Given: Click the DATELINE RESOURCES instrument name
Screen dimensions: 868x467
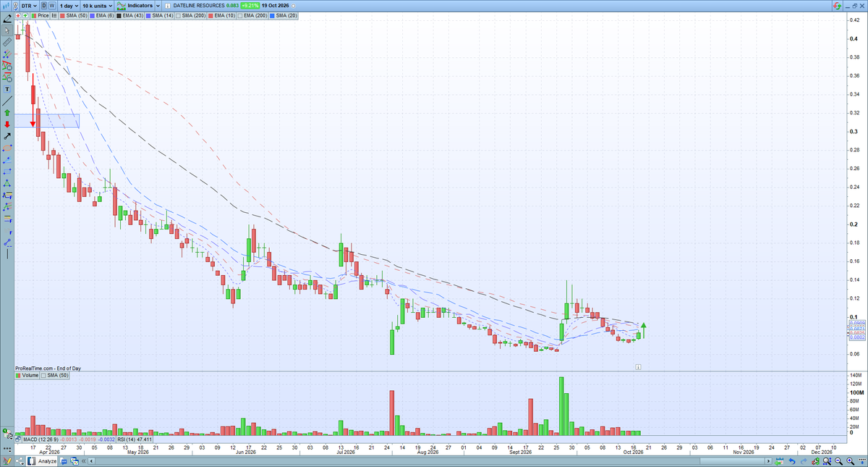Looking at the screenshot, I should (x=200, y=6).
